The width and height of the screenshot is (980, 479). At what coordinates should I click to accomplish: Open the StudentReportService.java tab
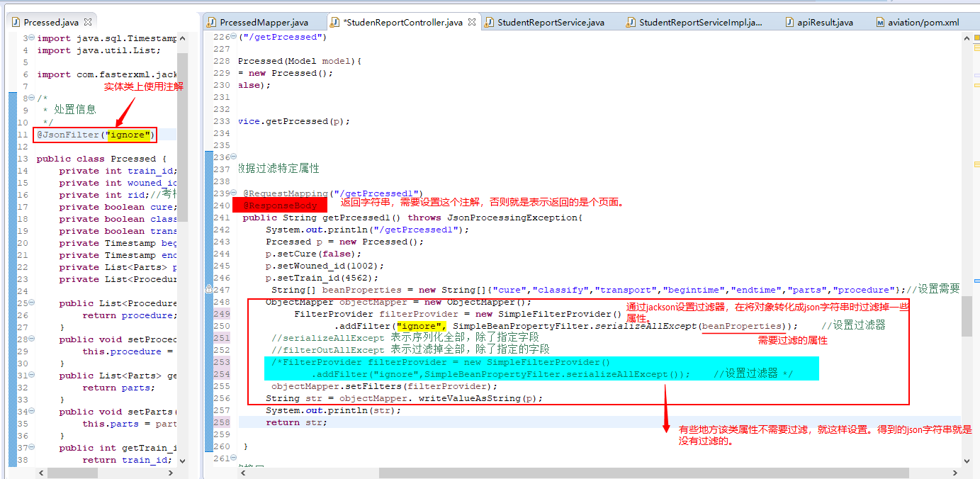[551, 23]
